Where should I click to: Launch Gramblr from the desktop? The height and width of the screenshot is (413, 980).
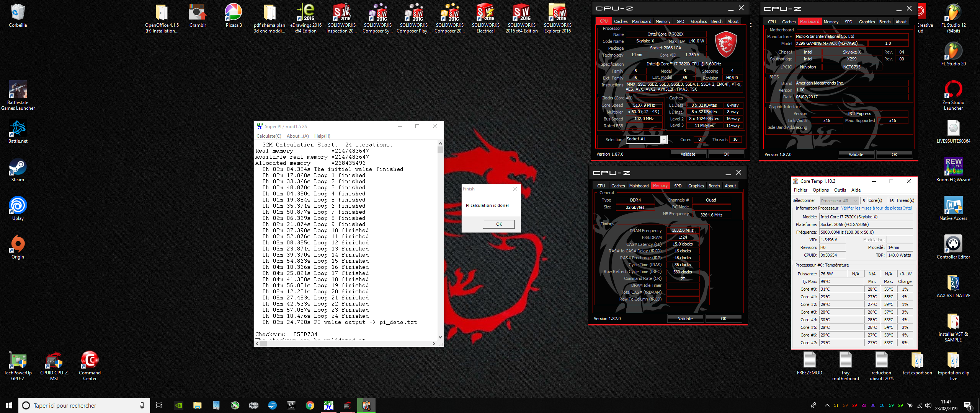(x=198, y=15)
